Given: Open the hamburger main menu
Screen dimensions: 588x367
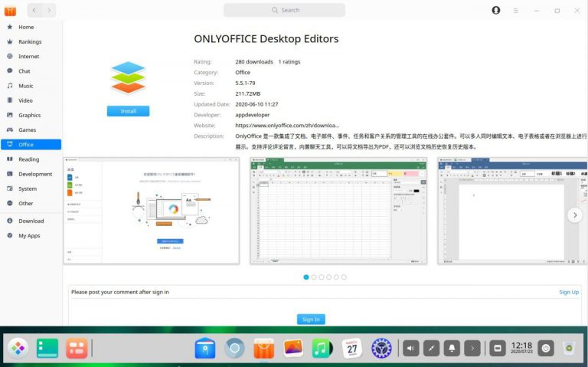Looking at the screenshot, I should [516, 11].
